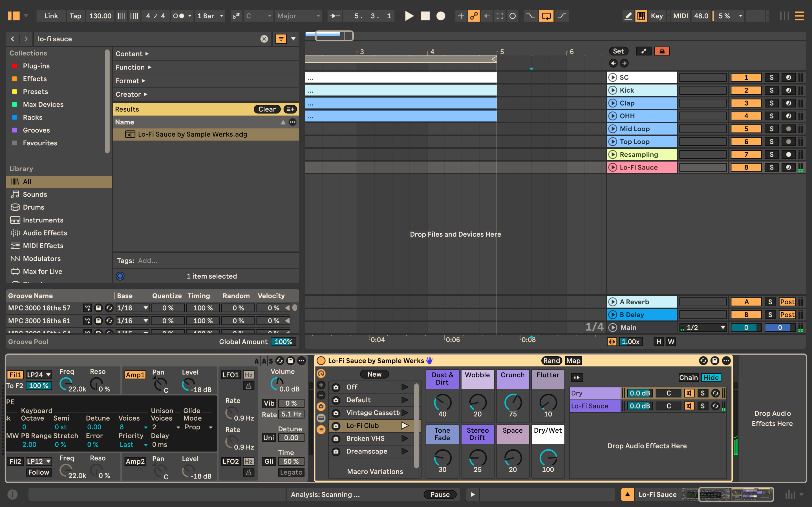Toggle the Lo-Fi Sauce rack on/off
The height and width of the screenshot is (507, 812).
point(321,361)
